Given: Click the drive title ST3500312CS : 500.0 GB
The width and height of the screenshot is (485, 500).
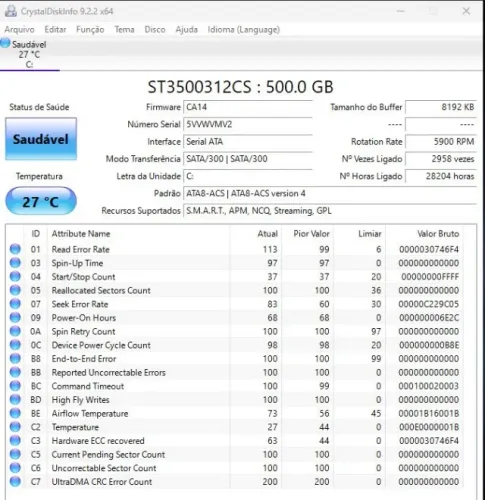Looking at the screenshot, I should [x=240, y=87].
